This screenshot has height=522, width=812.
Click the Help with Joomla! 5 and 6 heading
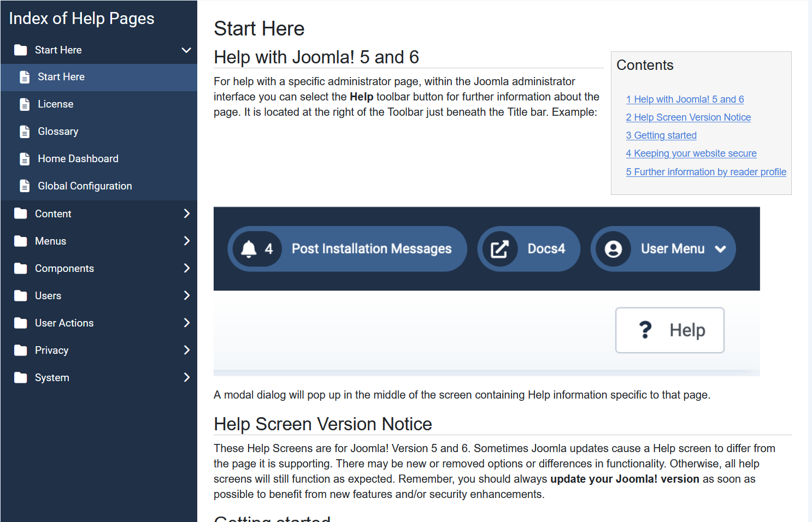click(x=316, y=57)
